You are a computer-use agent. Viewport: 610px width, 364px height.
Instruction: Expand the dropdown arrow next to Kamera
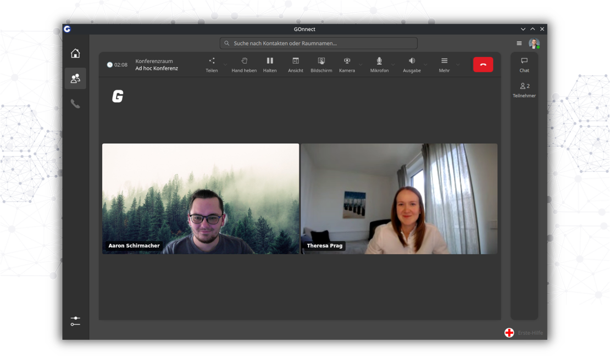[361, 65]
